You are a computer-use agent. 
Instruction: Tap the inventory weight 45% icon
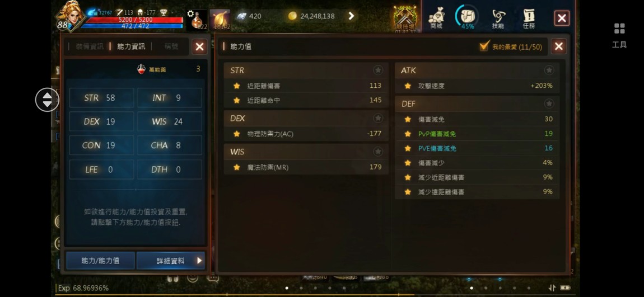(x=468, y=17)
